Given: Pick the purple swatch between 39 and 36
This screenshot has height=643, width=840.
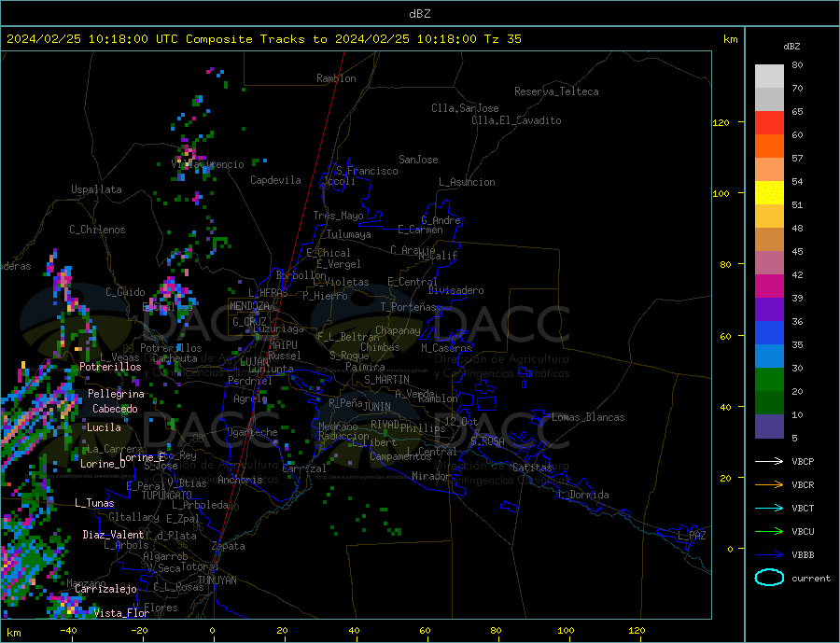Looking at the screenshot, I should coord(769,309).
